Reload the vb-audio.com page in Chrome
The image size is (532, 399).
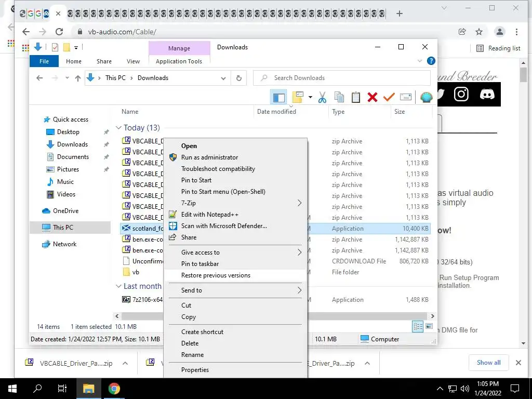click(x=59, y=32)
